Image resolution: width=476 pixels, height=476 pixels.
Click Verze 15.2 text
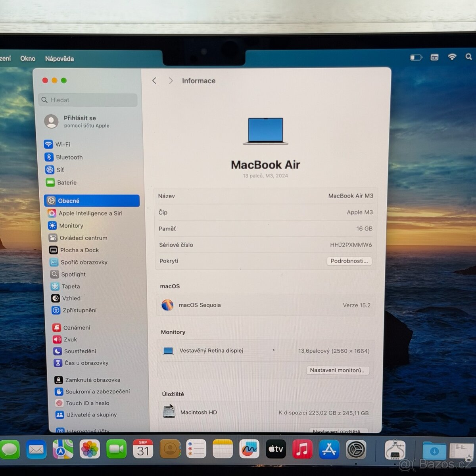pyautogui.click(x=357, y=305)
